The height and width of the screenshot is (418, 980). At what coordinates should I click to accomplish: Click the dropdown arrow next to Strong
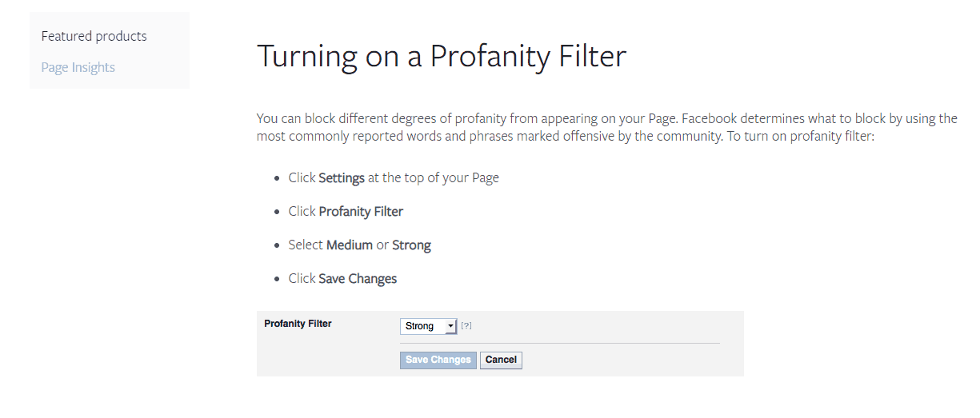click(450, 326)
